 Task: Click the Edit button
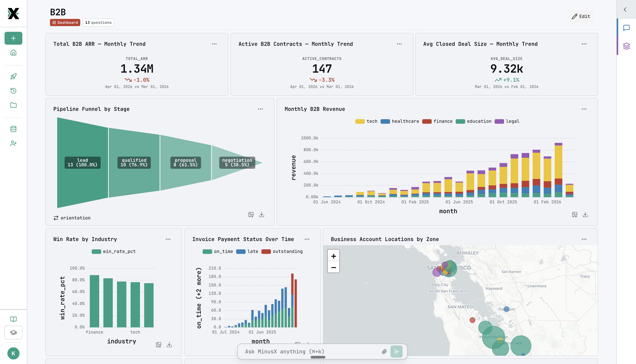point(581,16)
